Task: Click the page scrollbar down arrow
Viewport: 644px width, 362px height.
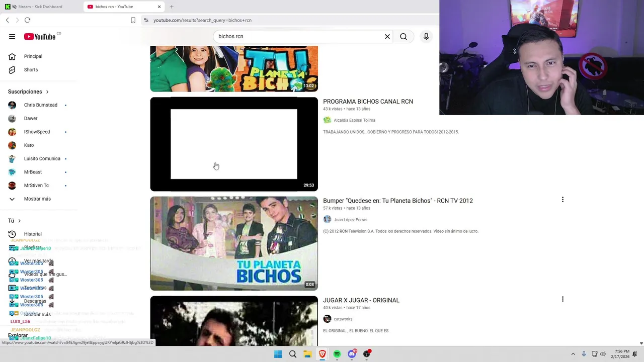Action: click(641, 343)
